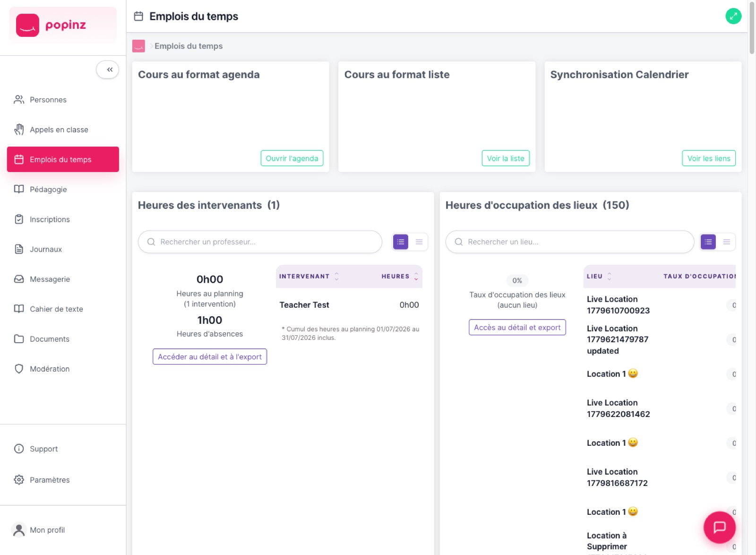
Task: Click Live Location 1779621479787 updated row
Action: coord(660,339)
